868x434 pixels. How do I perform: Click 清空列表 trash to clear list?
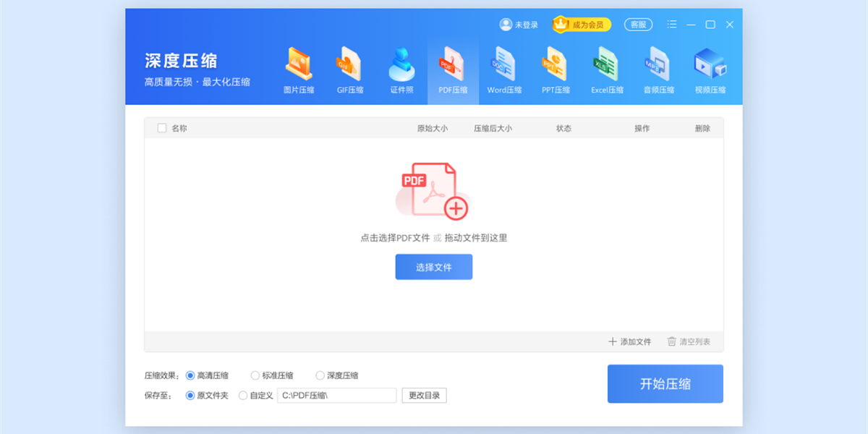689,341
